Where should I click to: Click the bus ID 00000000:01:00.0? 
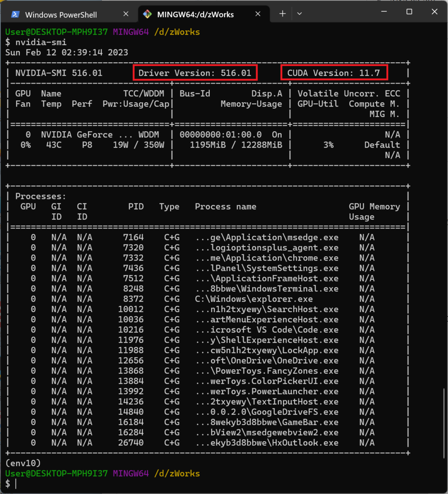pos(220,135)
